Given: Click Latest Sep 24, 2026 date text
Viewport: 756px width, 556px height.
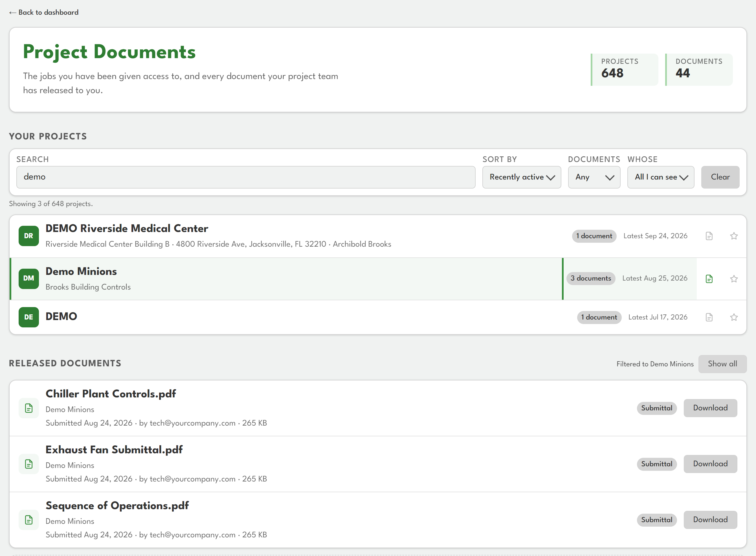Looking at the screenshot, I should (655, 236).
